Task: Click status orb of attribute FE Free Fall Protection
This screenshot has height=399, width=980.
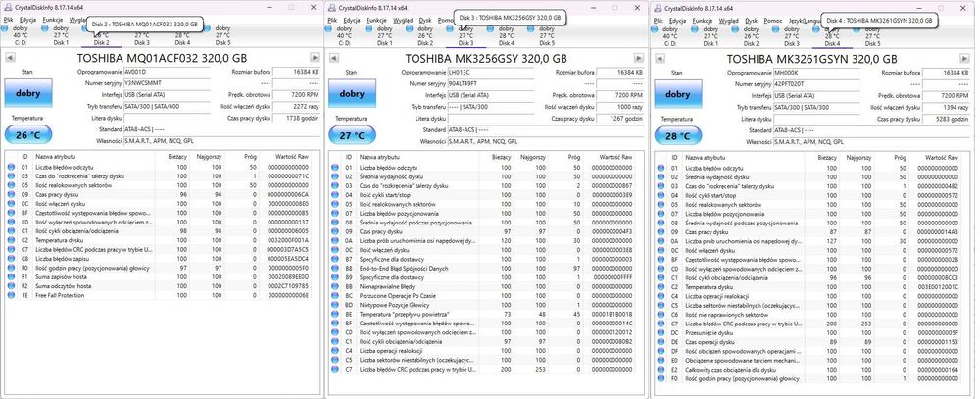Action: point(11,295)
